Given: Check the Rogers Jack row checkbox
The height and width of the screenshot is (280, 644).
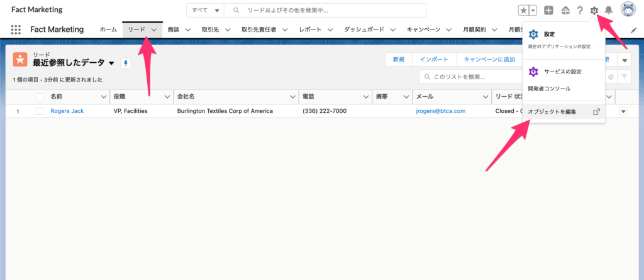Looking at the screenshot, I should [40, 111].
